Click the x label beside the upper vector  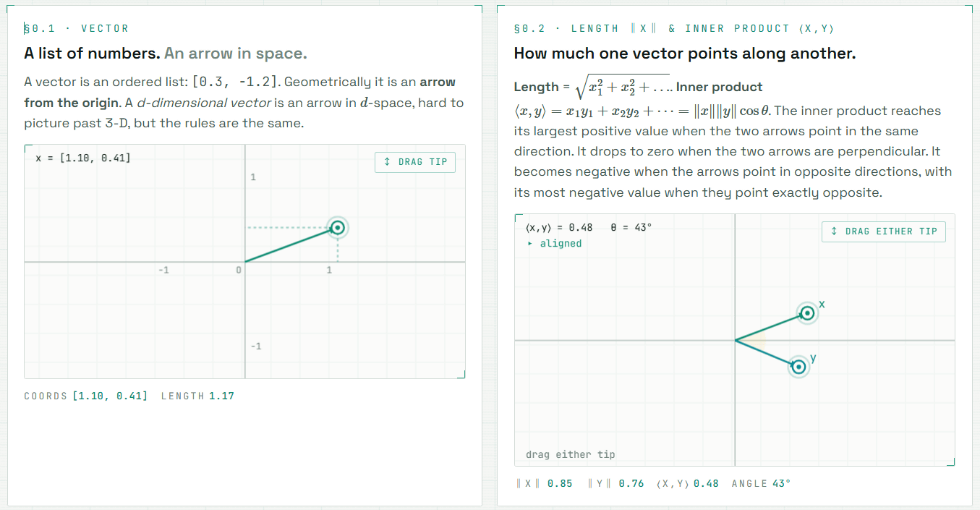(x=822, y=305)
